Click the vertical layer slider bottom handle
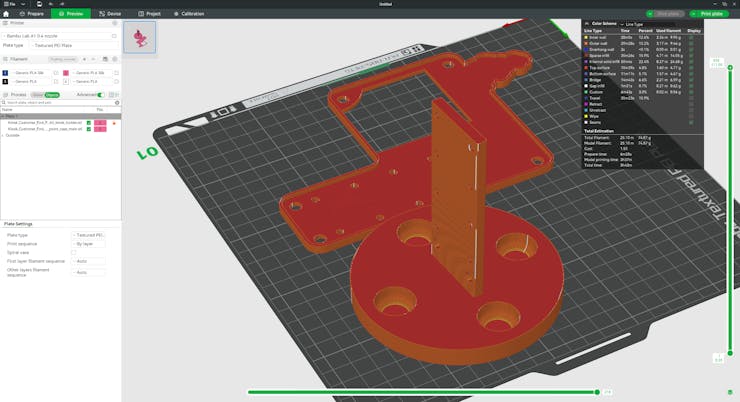 tap(730, 353)
